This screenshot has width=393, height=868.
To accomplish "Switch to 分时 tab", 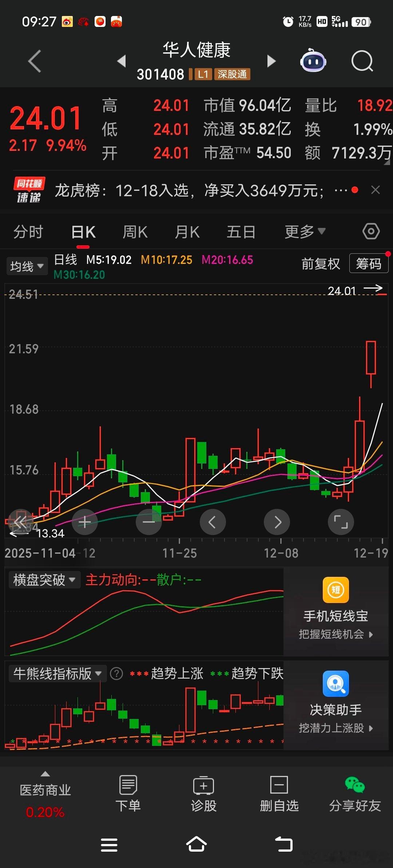I will [x=28, y=232].
